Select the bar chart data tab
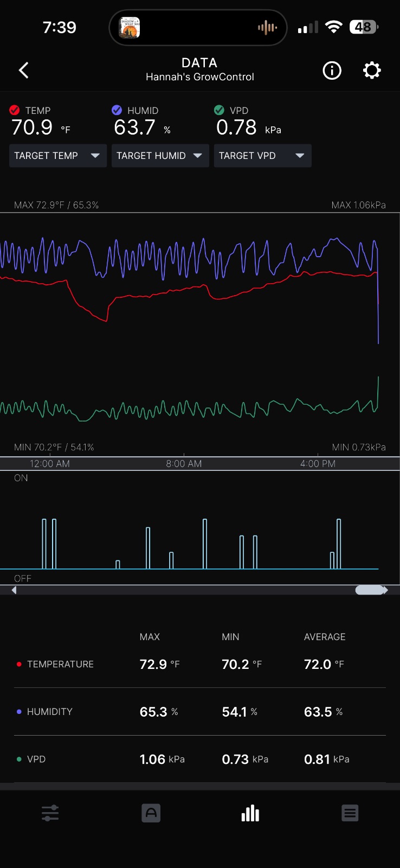Image resolution: width=400 pixels, height=868 pixels. pos(250,813)
